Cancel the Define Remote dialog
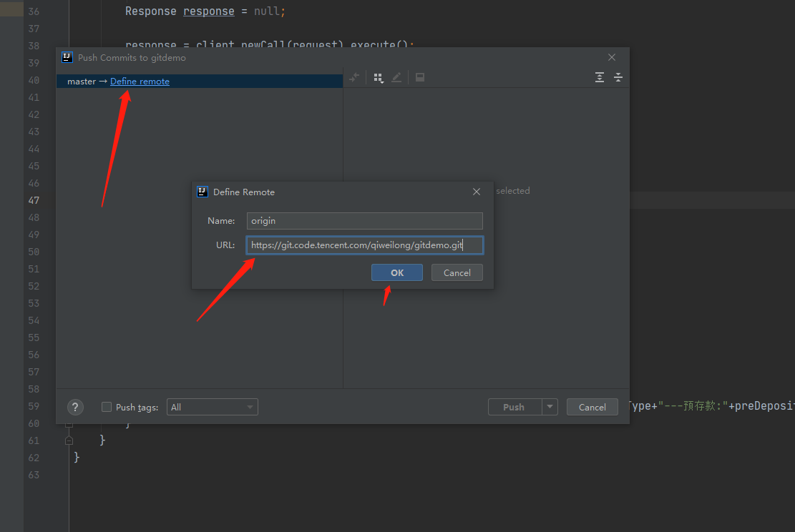Screen dimensions: 795x532 [x=457, y=272]
